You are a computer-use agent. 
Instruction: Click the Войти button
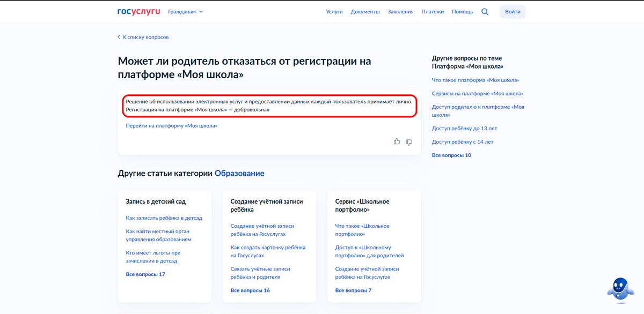pyautogui.click(x=513, y=12)
